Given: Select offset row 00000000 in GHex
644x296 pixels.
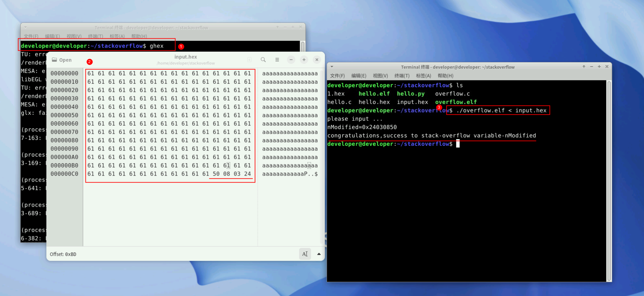Looking at the screenshot, I should [x=64, y=73].
